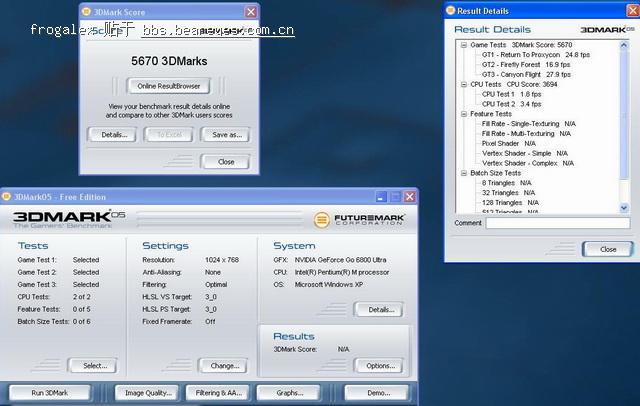Viewport: 640px width, 406px height.
Task: Select 'Fill Rate - Single-Texturing' row
Action: click(x=529, y=124)
